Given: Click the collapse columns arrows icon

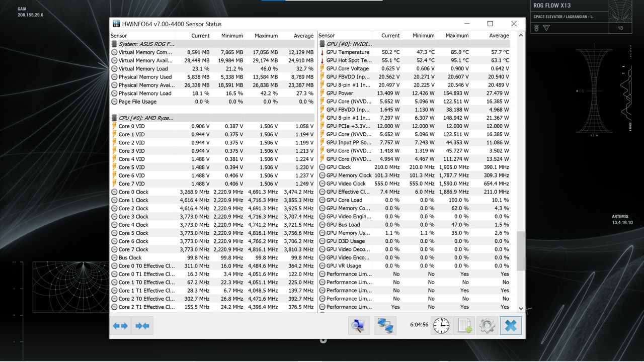Looking at the screenshot, I should pyautogui.click(x=142, y=326).
